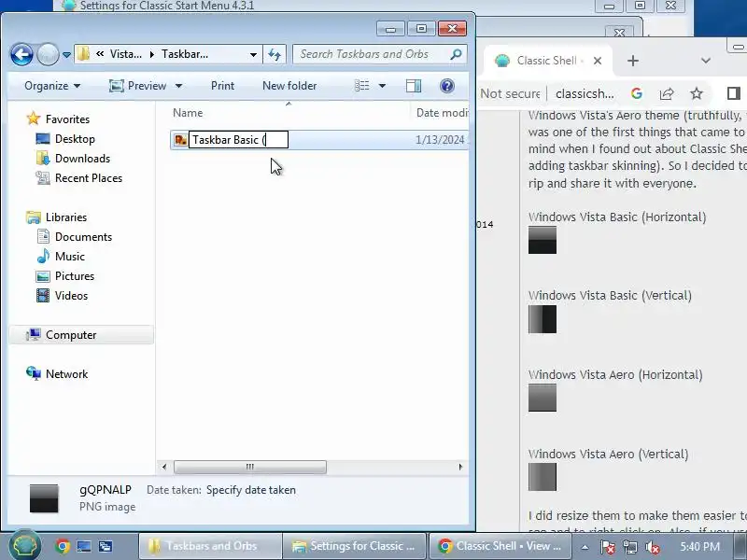Viewport: 747px width, 560px height.
Task: Close the Classic Shell Chrome tab
Action: [x=598, y=61]
